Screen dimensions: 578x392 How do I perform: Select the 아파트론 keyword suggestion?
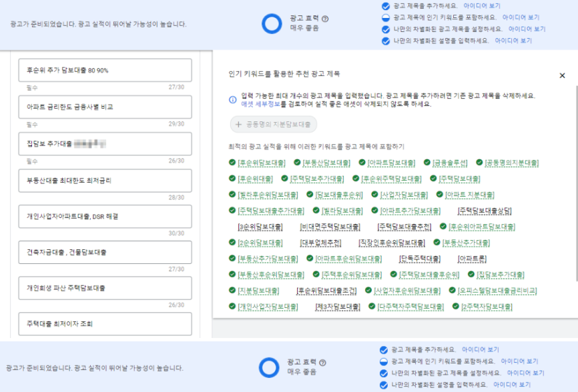click(472, 259)
